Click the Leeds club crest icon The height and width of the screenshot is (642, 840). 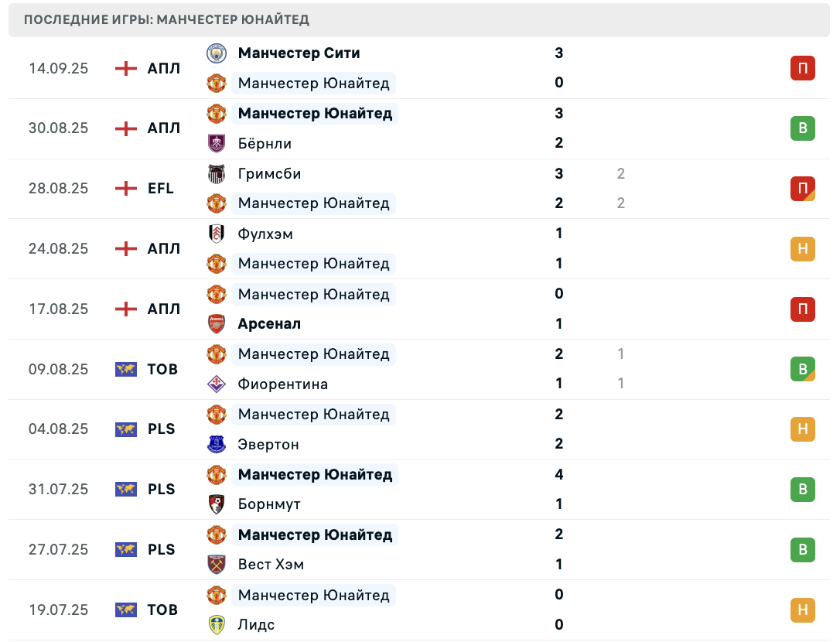[217, 624]
